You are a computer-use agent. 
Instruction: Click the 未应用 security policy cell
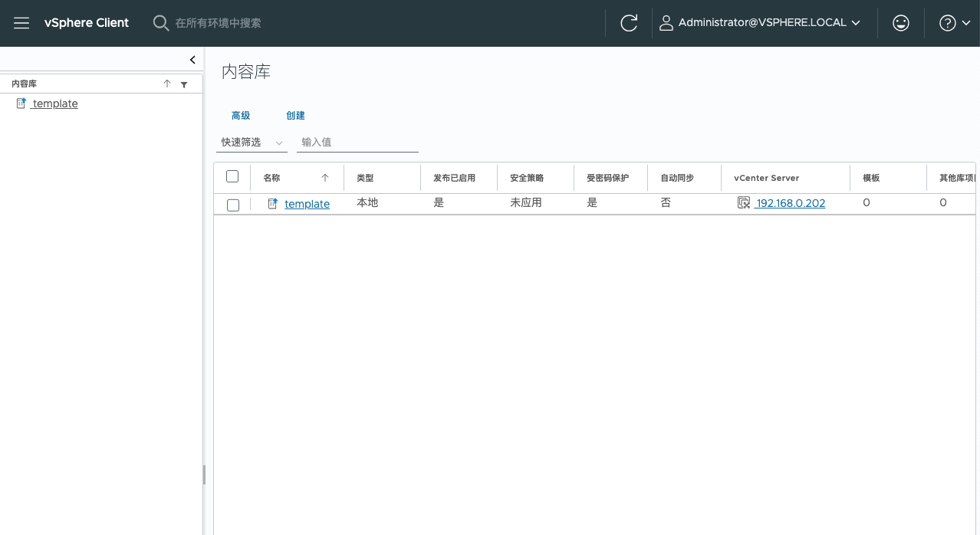526,203
